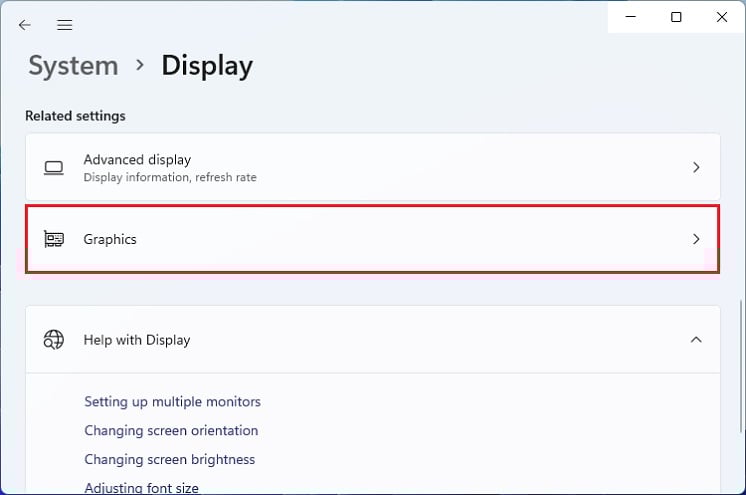Click the chevron on the Graphics row
This screenshot has height=495, width=746.
coord(696,239)
